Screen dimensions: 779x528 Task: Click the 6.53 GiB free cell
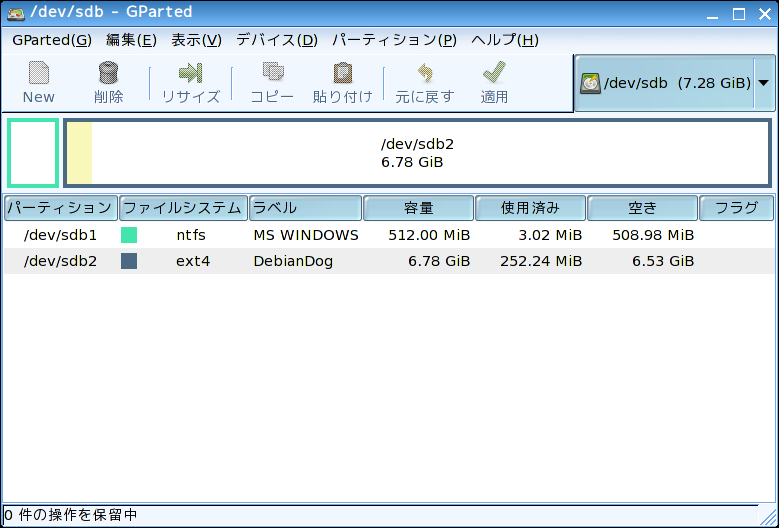663,261
